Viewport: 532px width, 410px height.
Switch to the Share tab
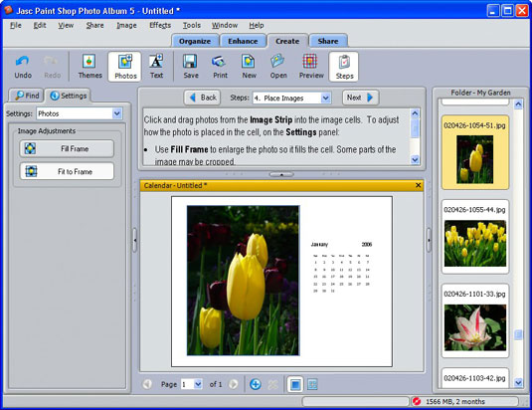click(x=328, y=41)
